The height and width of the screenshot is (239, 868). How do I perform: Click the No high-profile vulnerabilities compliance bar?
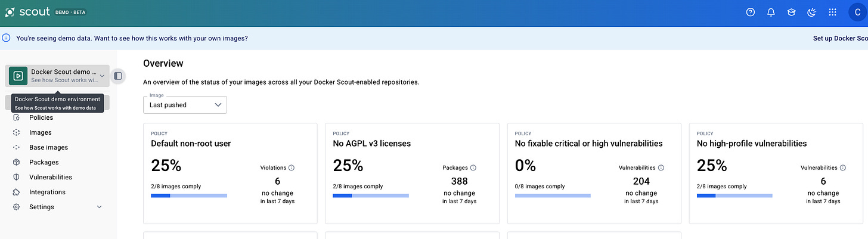(734, 195)
